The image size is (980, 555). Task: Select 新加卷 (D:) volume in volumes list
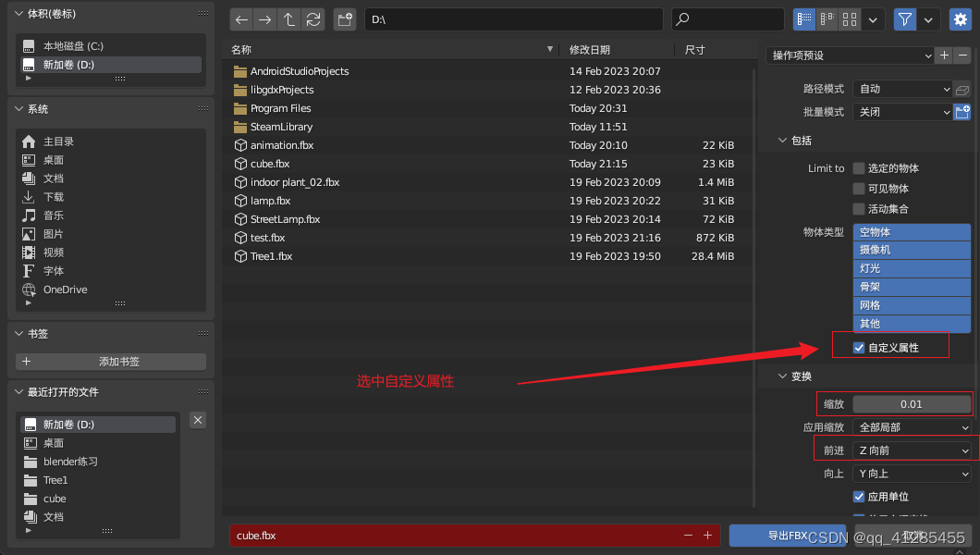[111, 65]
